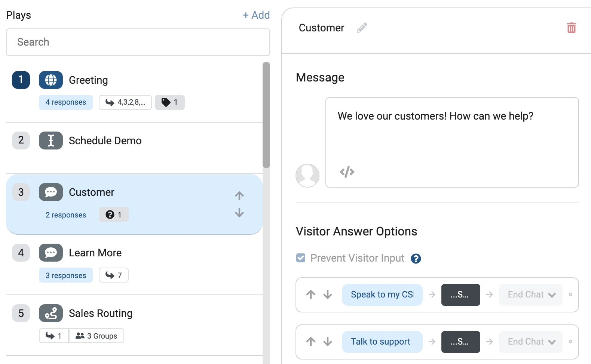
Task: Select the Greeting play
Action: tap(134, 92)
